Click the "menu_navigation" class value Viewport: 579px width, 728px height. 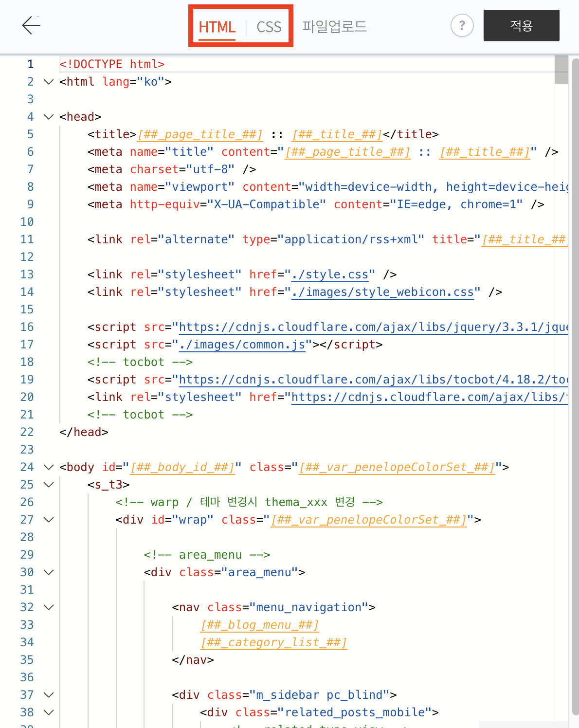point(309,607)
